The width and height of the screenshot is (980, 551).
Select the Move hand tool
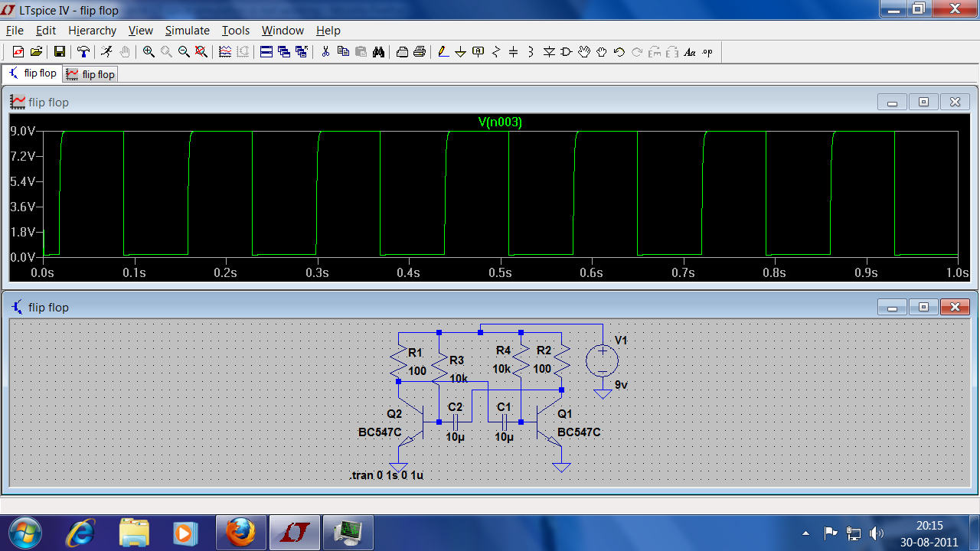click(x=584, y=52)
